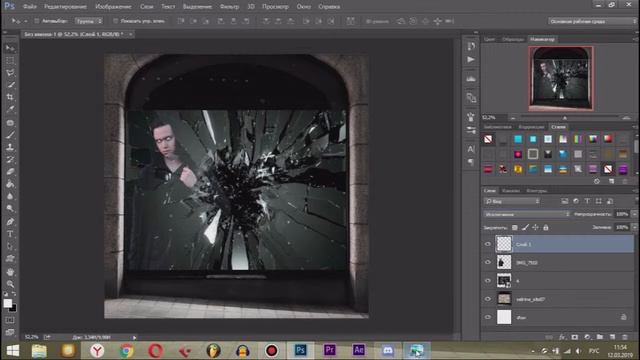Select the Brush tool
Screen dimensions: 640x360
point(10,135)
